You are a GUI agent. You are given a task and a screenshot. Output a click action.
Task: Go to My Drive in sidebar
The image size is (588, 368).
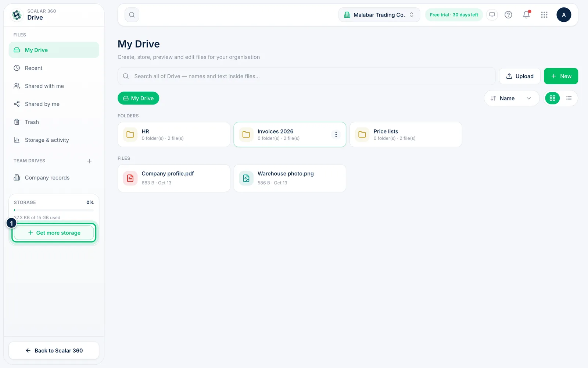point(54,50)
